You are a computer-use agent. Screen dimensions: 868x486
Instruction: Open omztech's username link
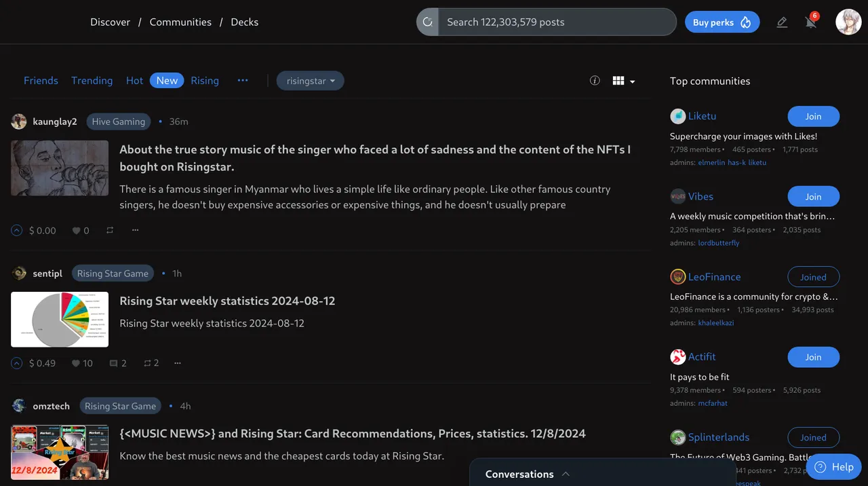51,406
